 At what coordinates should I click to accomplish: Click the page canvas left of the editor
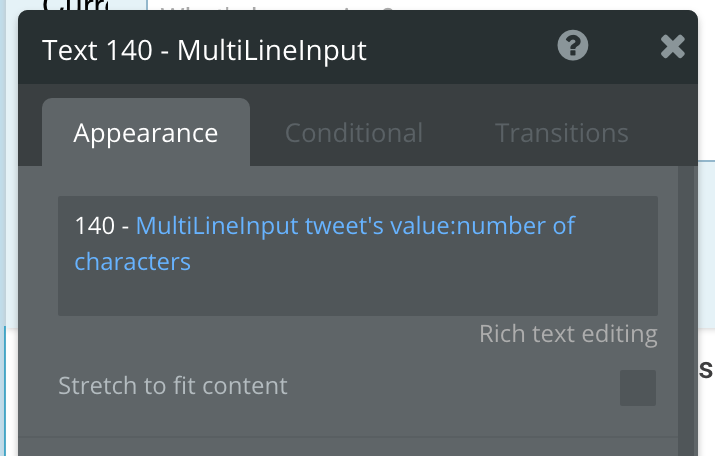pyautogui.click(x=9, y=228)
